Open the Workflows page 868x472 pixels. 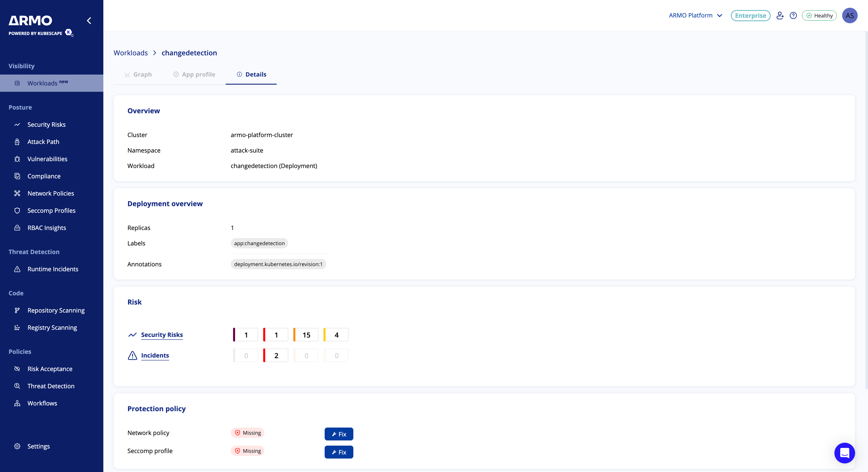tap(42, 403)
